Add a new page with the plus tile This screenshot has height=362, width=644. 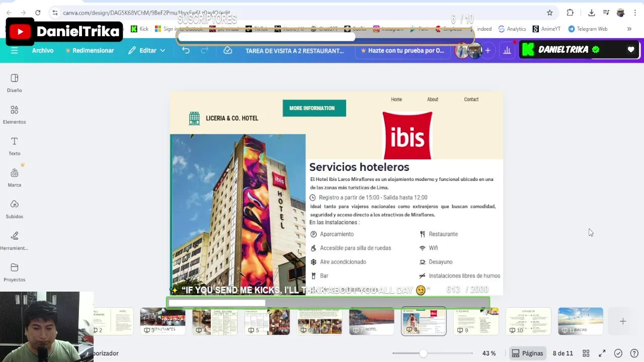coord(623,321)
